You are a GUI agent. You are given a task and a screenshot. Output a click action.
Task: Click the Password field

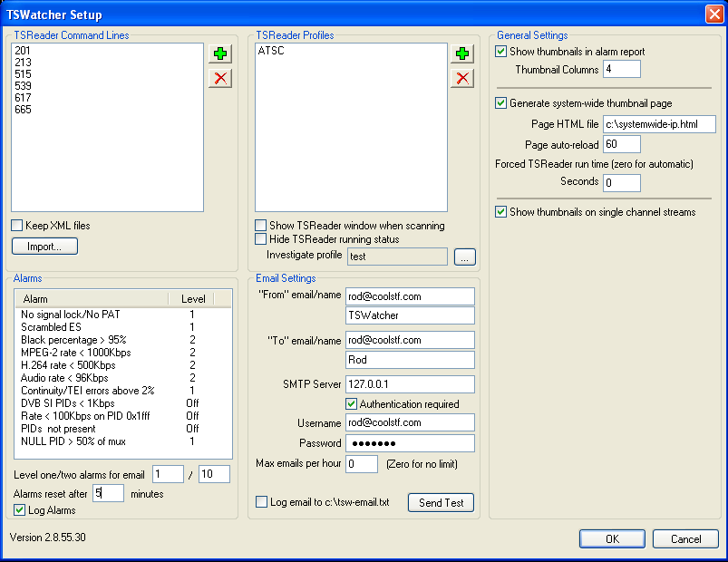coord(410,443)
